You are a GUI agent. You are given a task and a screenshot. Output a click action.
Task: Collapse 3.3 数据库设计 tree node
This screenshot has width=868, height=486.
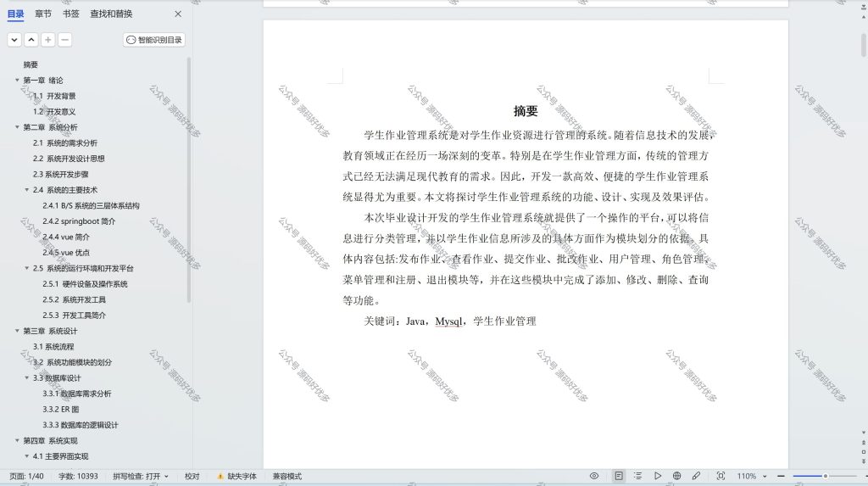(26, 378)
